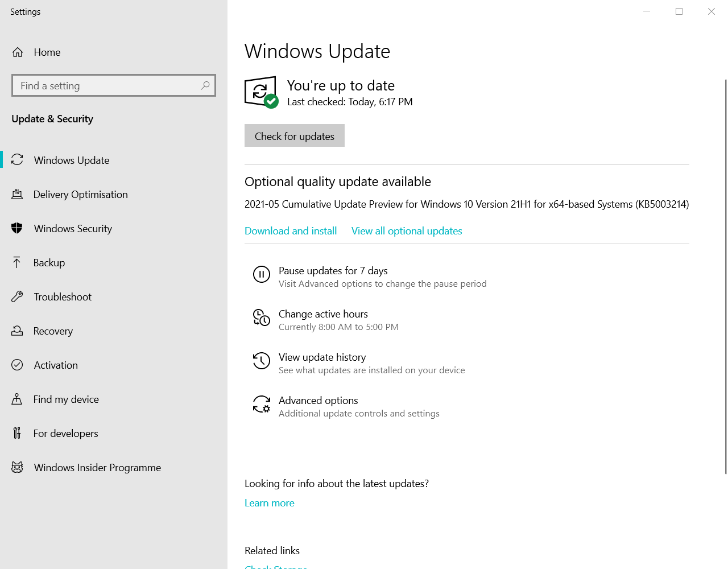Click the up-to-date status icon with the green tick
Image resolution: width=728 pixels, height=569 pixels.
tap(261, 92)
